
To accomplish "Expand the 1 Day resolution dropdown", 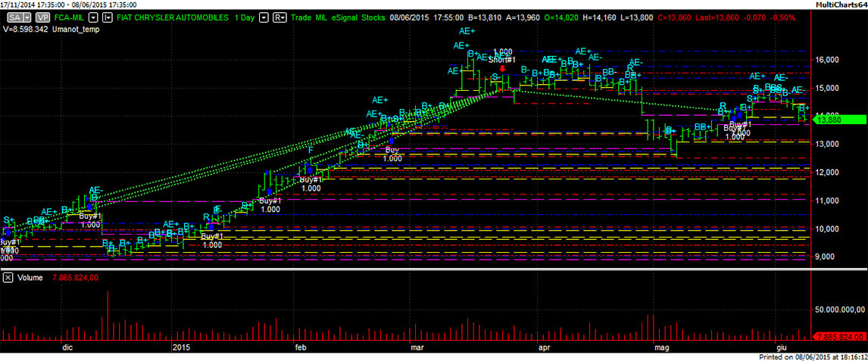I will (263, 16).
